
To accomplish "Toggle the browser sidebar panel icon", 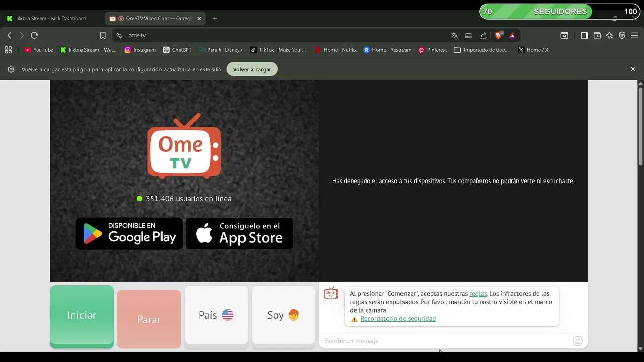I will pyautogui.click(x=584, y=35).
